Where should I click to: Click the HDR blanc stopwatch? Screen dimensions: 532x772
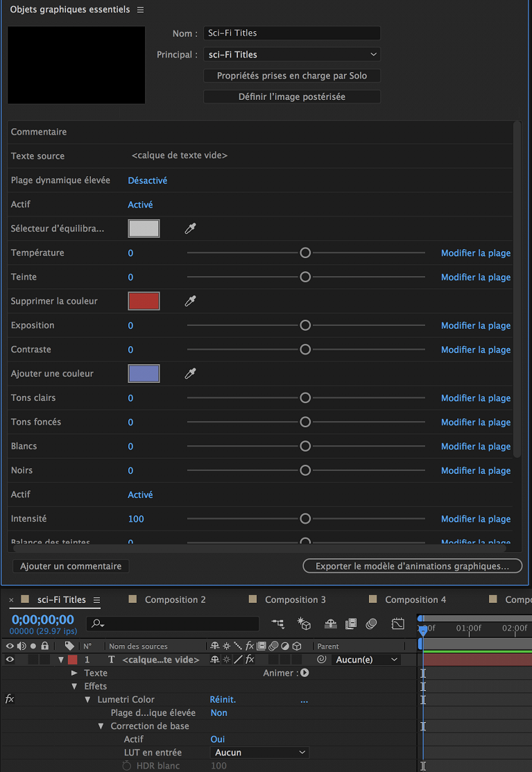pos(126,766)
